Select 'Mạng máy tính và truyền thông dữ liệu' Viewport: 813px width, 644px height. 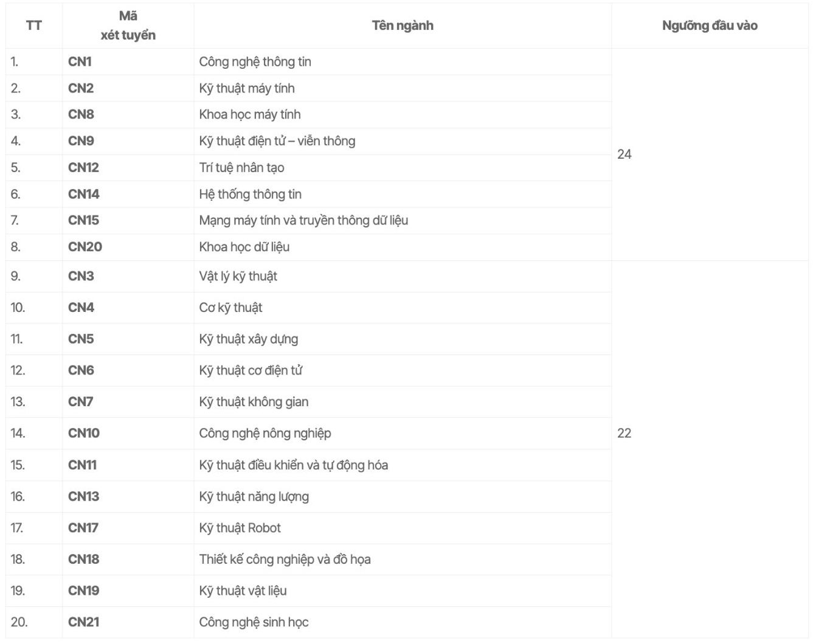click(303, 220)
